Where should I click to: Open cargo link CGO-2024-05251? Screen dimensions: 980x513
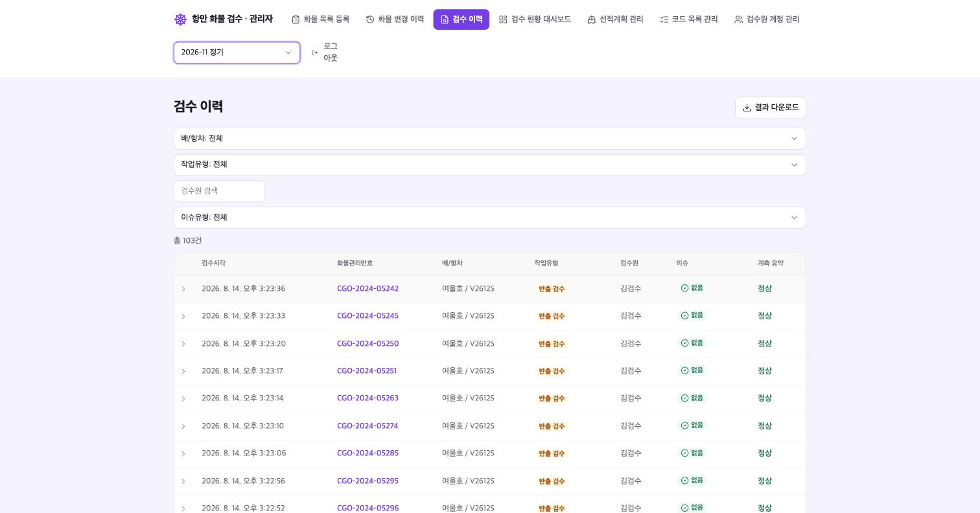pyautogui.click(x=367, y=371)
